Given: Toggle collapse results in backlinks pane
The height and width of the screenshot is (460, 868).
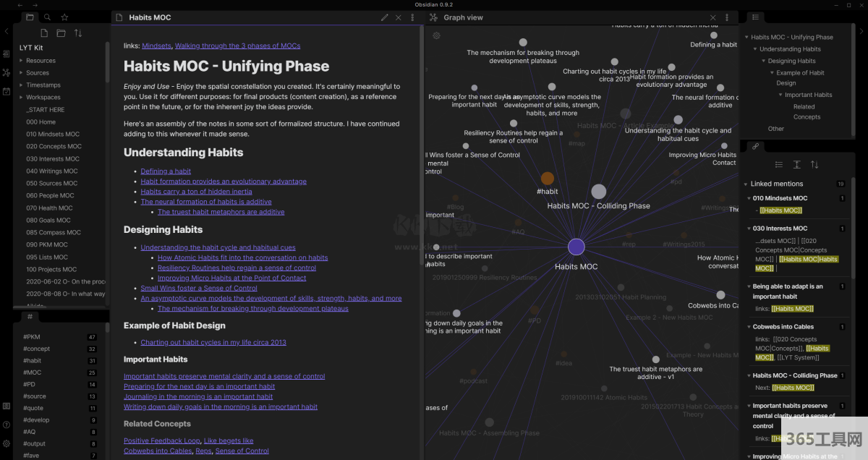Looking at the screenshot, I should 778,165.
